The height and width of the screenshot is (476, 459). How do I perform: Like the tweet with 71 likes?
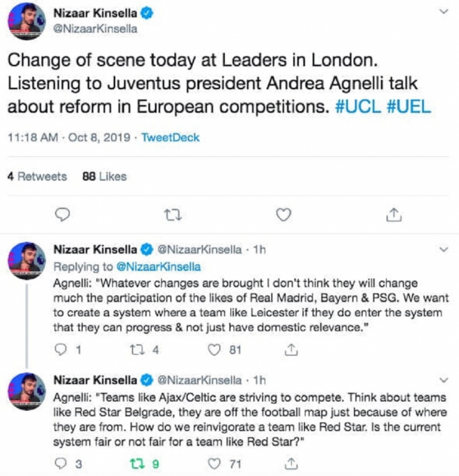[214, 463]
